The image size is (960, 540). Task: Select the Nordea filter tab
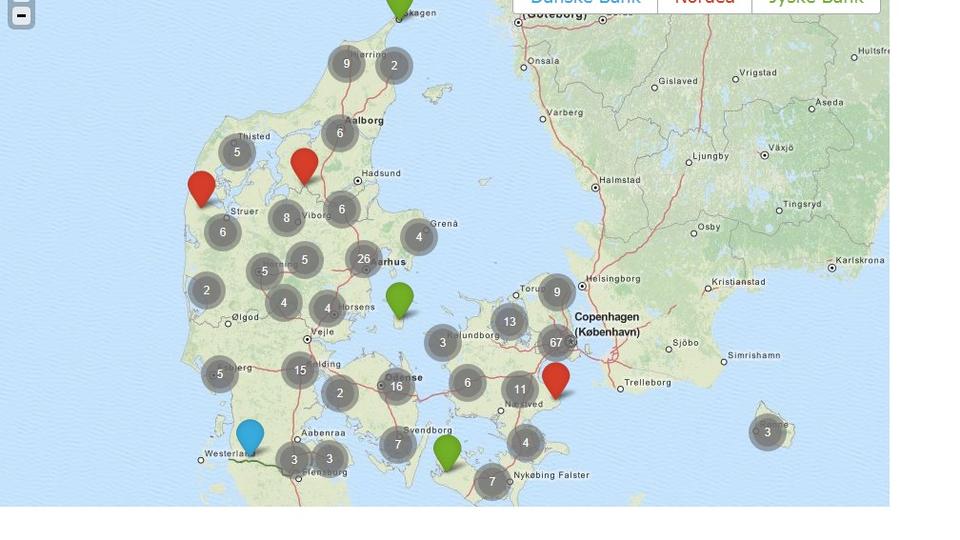click(704, 3)
